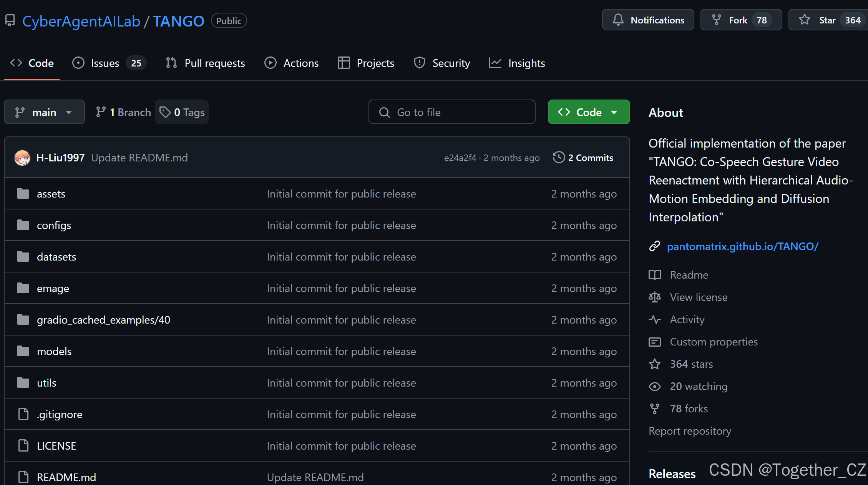Click the eye icon beside 20 watching
This screenshot has height=485, width=868.
[655, 386]
